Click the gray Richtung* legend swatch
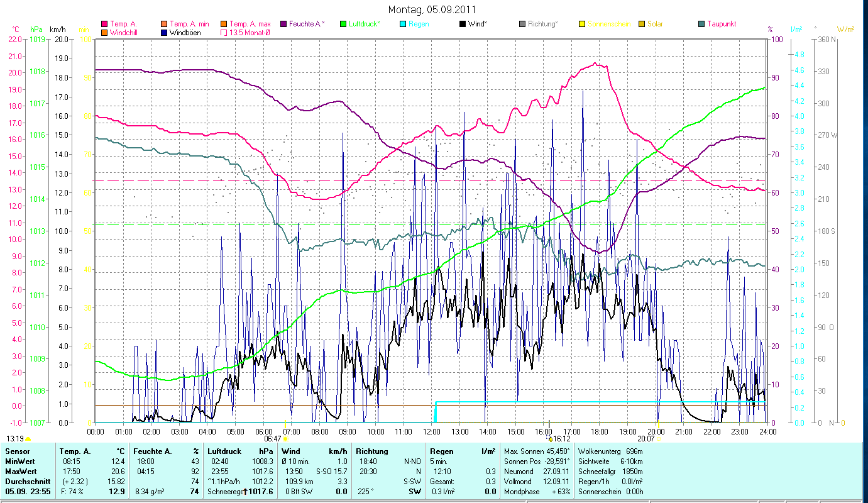The height and width of the screenshot is (503, 868). (x=522, y=24)
